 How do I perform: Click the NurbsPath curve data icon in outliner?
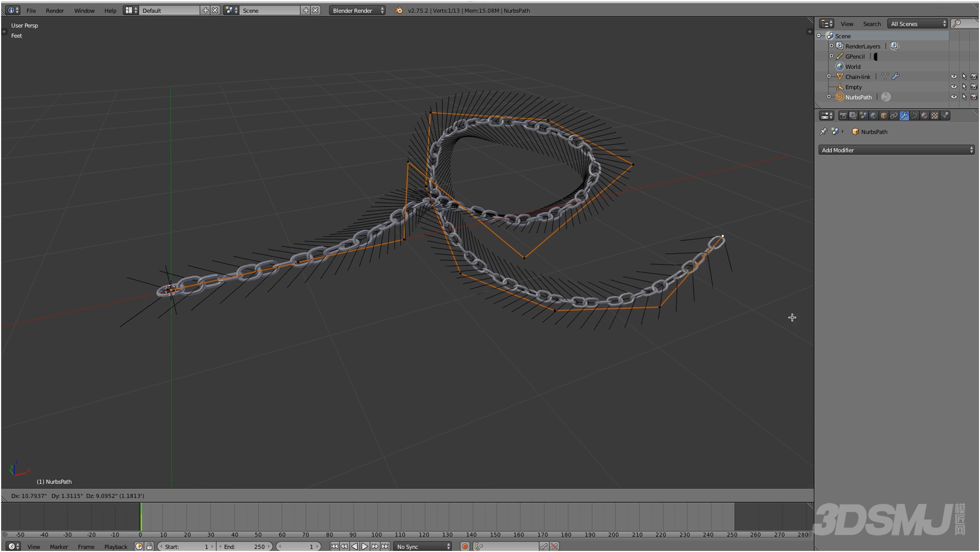click(885, 97)
